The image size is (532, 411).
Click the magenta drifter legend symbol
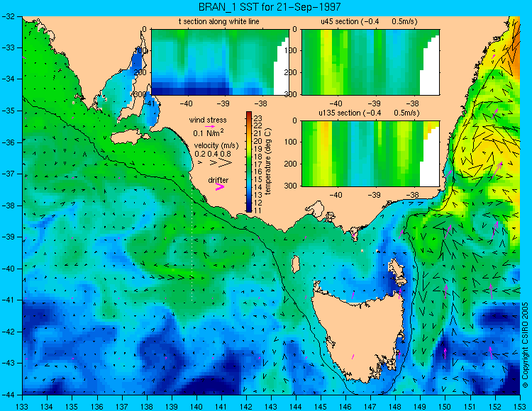(x=220, y=186)
